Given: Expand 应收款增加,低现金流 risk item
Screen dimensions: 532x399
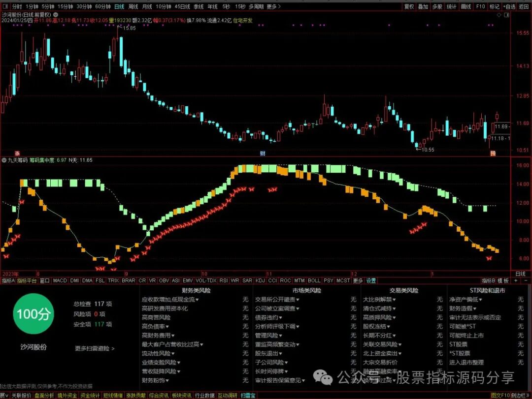Looking at the screenshot, I should [170, 300].
